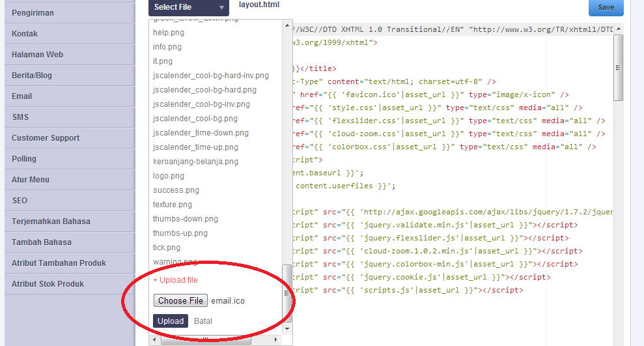Screen dimensions: 644x346
Task: Select success.png in the file list
Action: pos(176,190)
